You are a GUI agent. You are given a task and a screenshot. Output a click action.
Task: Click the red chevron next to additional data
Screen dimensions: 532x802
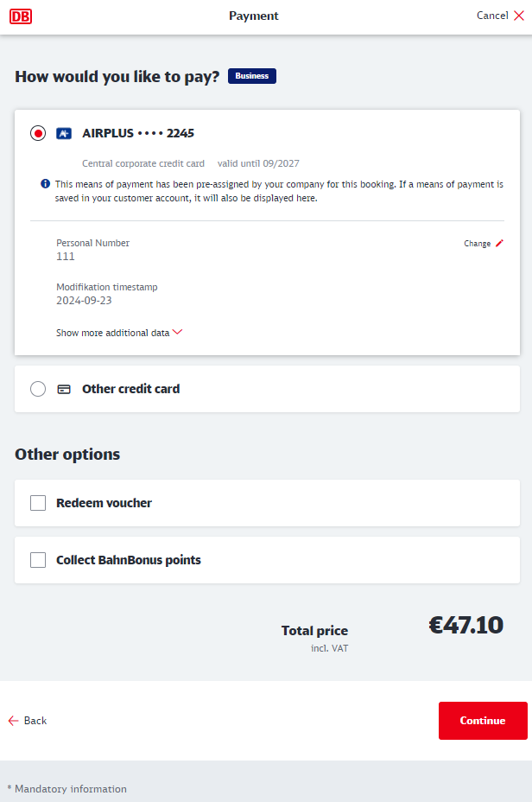tap(177, 333)
